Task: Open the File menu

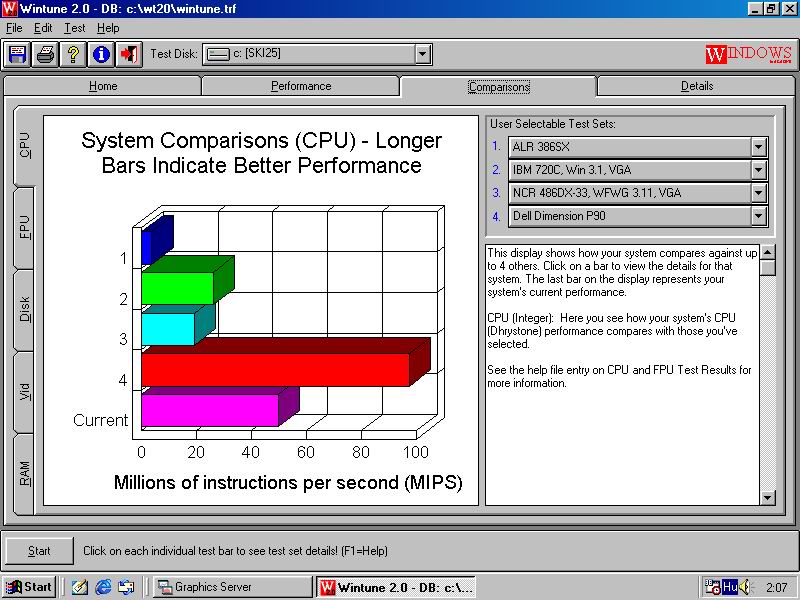Action: [14, 28]
